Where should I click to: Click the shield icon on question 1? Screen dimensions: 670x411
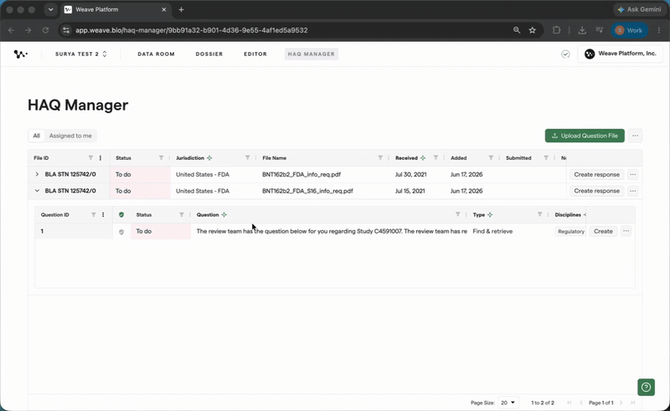(x=121, y=232)
